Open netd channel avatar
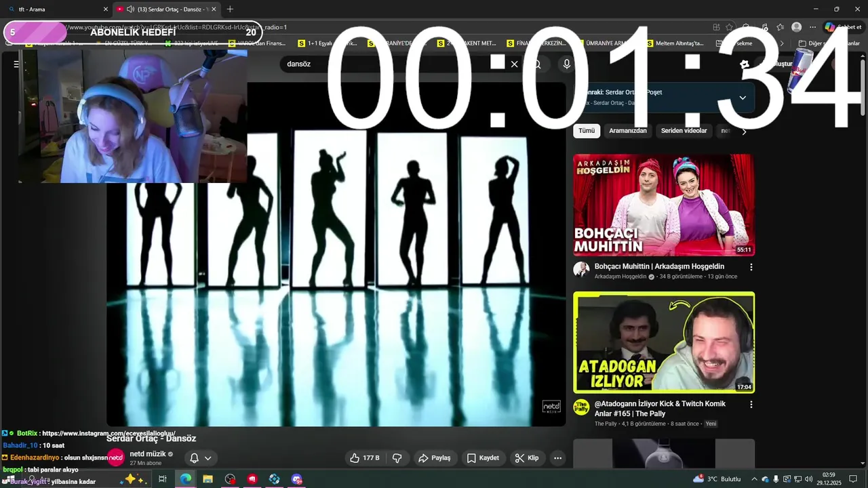Screen dimensions: 868x488 pos(116,458)
